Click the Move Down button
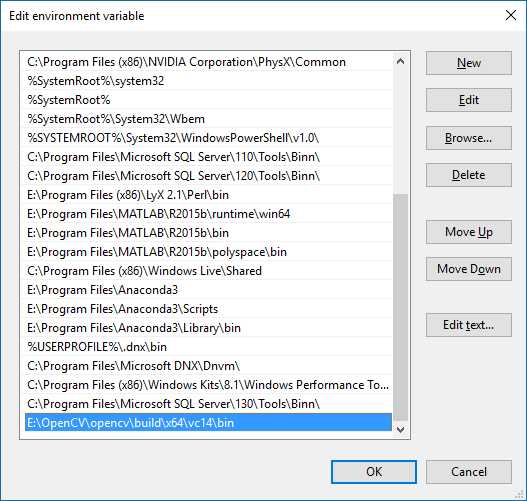Image resolution: width=527 pixels, height=501 pixels. click(469, 269)
